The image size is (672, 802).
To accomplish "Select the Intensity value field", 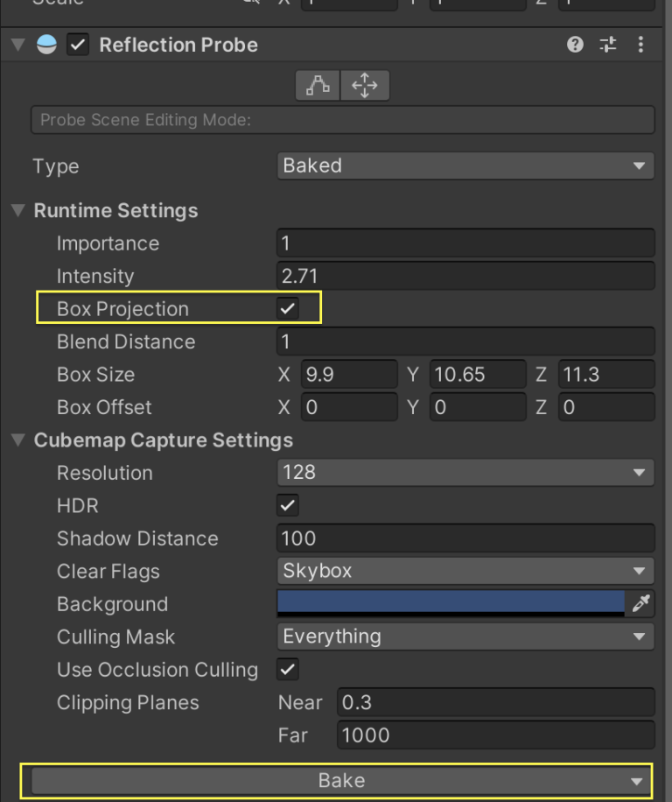I will (465, 276).
